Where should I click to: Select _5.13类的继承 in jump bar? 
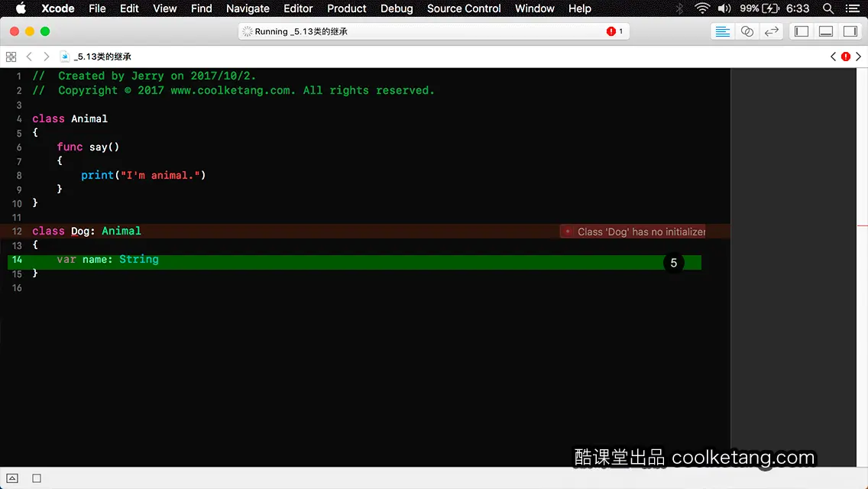102,57
